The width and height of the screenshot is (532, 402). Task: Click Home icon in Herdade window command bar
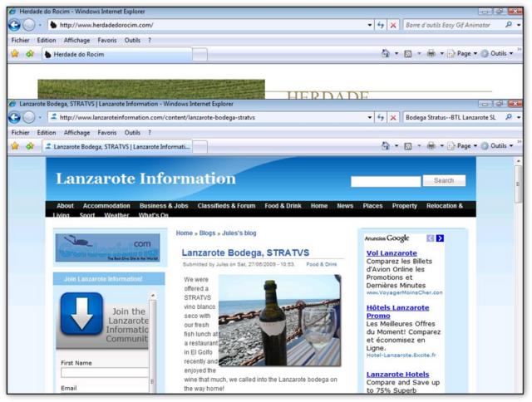pos(386,53)
